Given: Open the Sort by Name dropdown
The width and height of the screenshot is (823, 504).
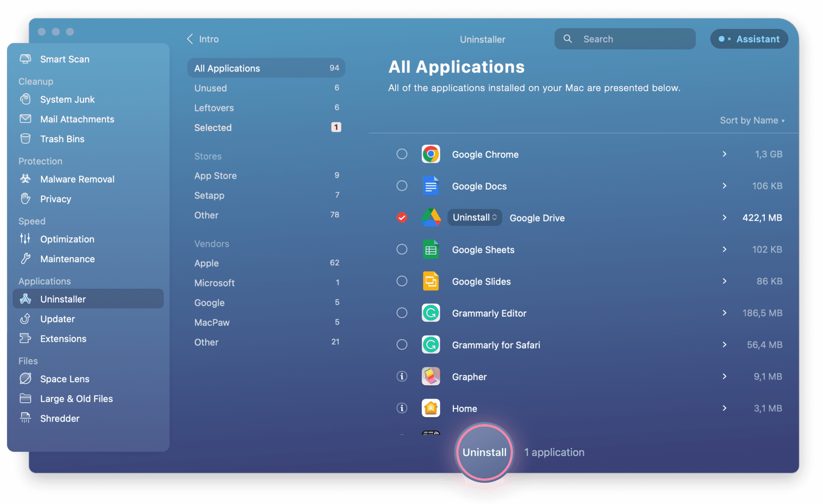Looking at the screenshot, I should [x=752, y=120].
